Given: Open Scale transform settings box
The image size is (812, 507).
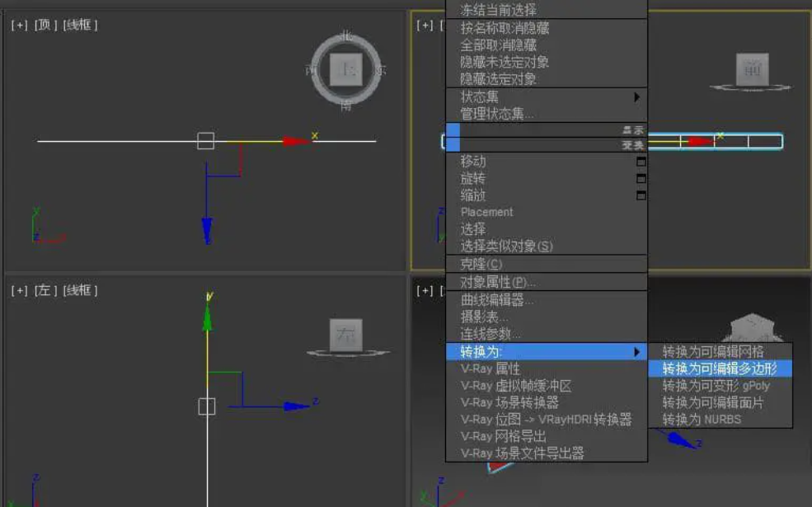Looking at the screenshot, I should pos(641,195).
